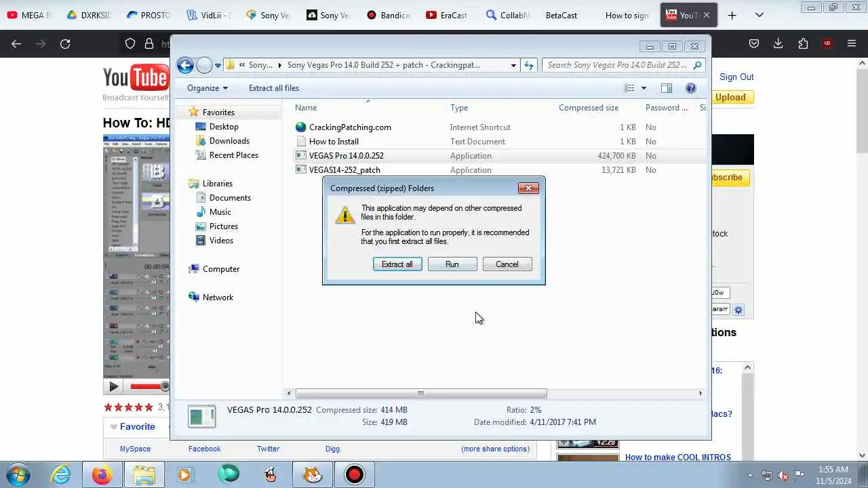Cancel the Compressed Folders dialog
Image resolution: width=868 pixels, height=488 pixels.
point(507,264)
